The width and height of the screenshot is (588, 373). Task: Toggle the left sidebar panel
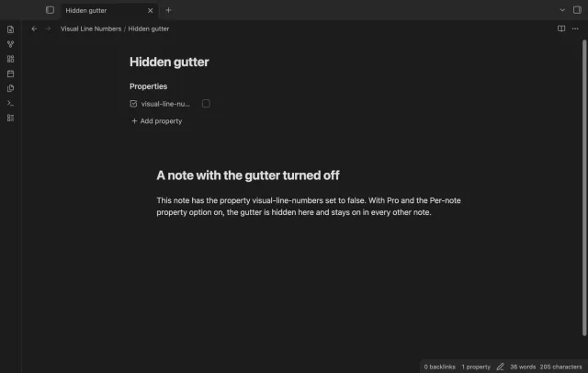50,10
